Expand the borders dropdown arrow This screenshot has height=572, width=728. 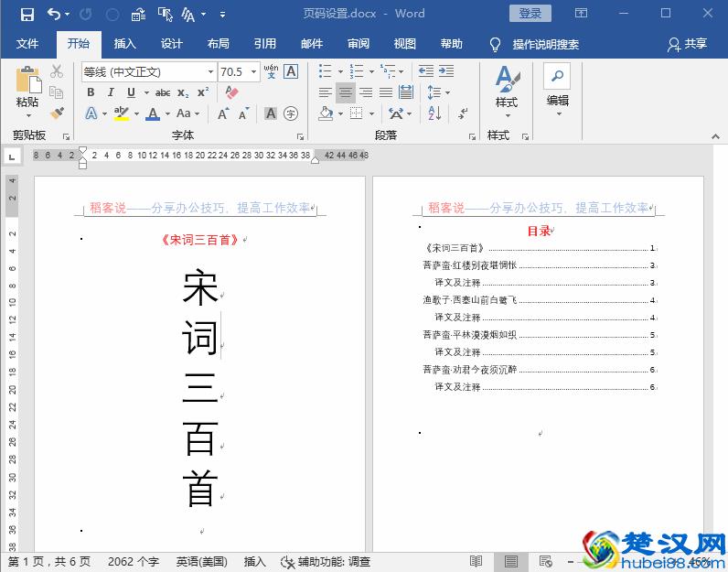(372, 113)
